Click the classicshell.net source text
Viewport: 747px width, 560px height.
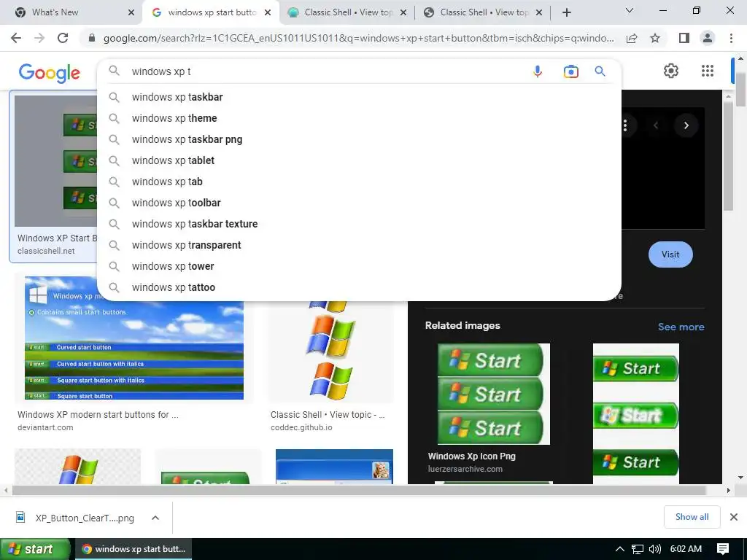coord(46,251)
